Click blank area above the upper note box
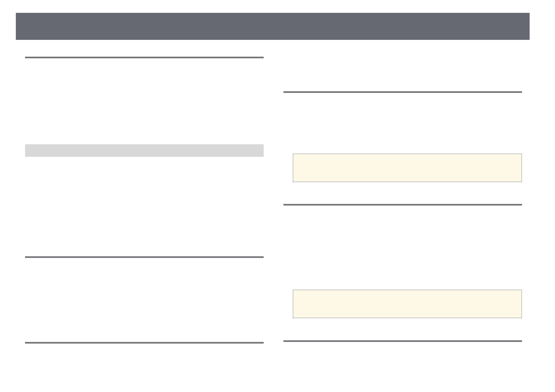555x392 pixels. point(402,123)
